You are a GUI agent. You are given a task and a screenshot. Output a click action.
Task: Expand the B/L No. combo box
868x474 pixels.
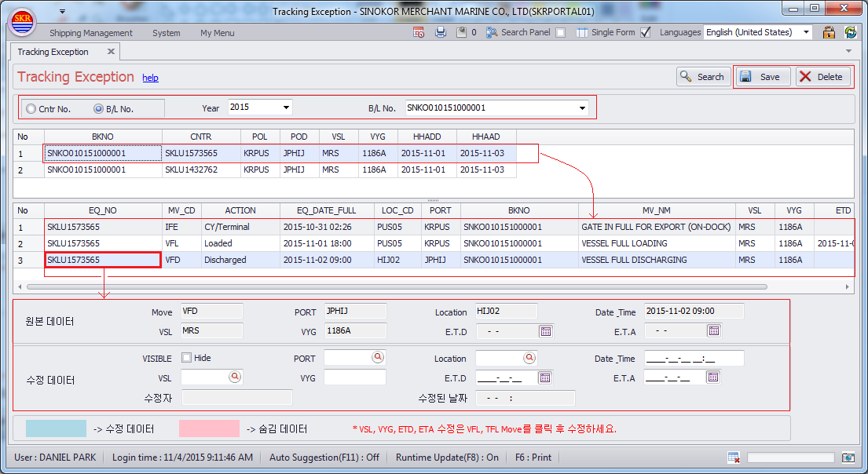click(x=580, y=107)
